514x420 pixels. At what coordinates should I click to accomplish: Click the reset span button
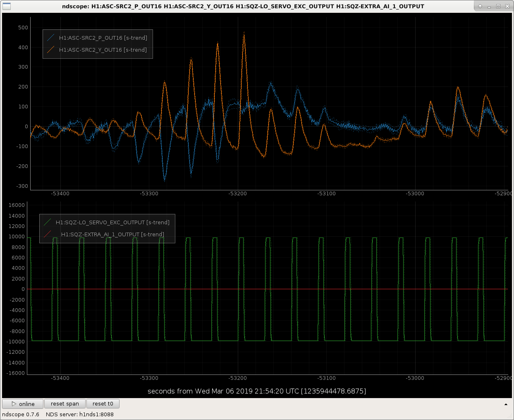[x=65, y=404]
